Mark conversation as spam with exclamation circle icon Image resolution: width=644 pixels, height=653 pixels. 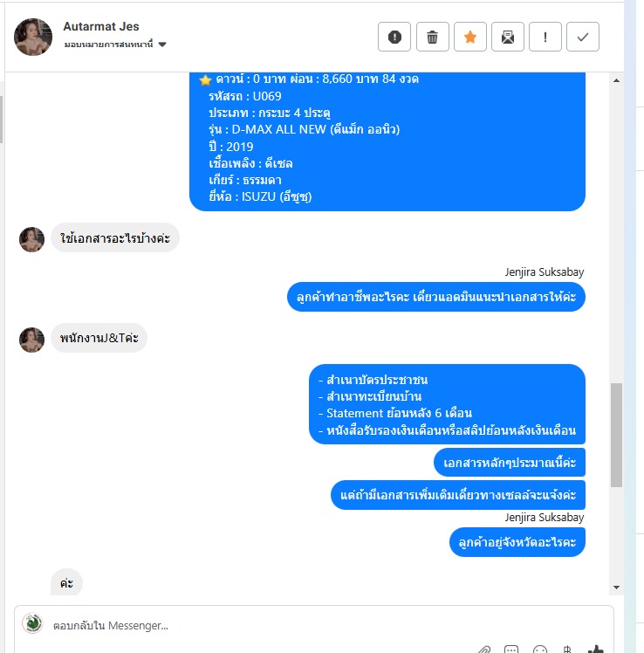[394, 37]
